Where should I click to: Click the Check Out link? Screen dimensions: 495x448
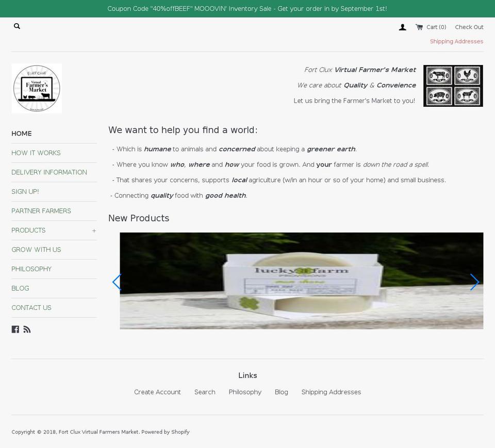click(x=469, y=27)
